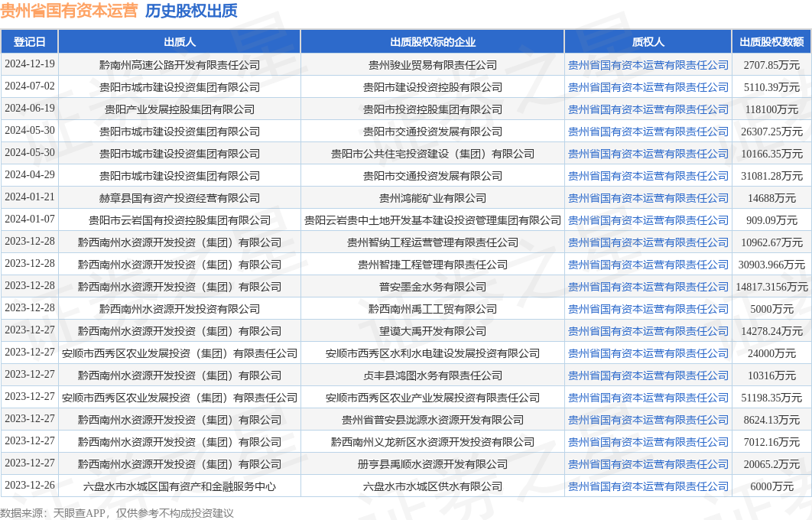
Task: Click the amount 10166.35万元
Action: (x=771, y=154)
